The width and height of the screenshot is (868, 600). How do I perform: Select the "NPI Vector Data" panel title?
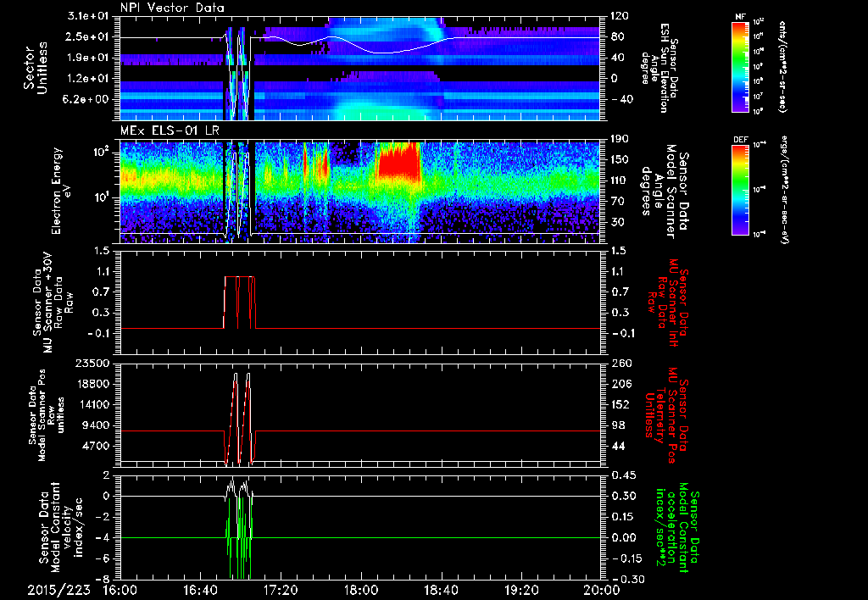(x=172, y=8)
